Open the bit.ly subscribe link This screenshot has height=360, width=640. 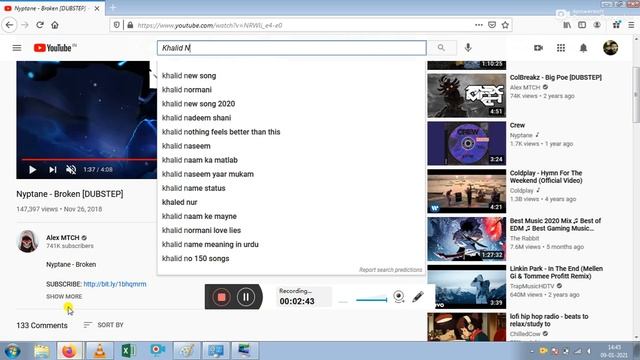(115, 284)
